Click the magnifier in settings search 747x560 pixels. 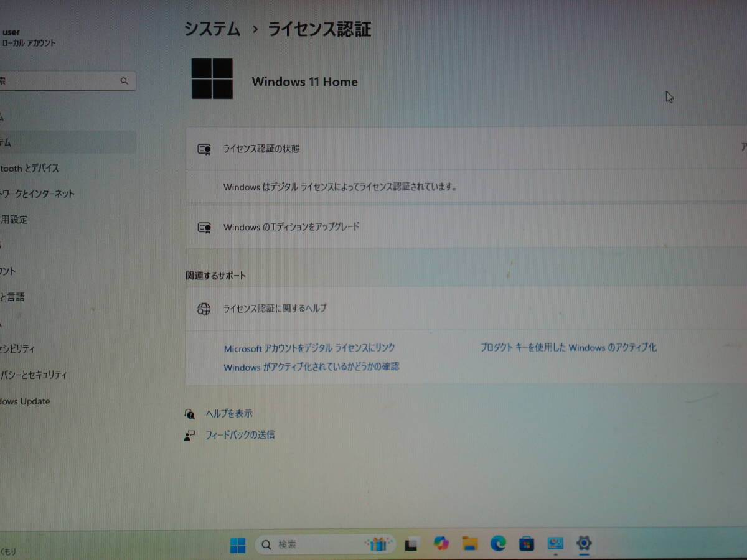point(125,81)
